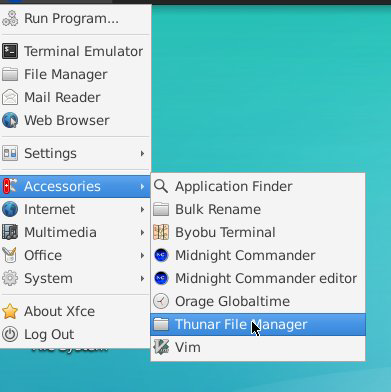Open Run Program... menu entry
The height and width of the screenshot is (392, 391).
click(x=75, y=19)
